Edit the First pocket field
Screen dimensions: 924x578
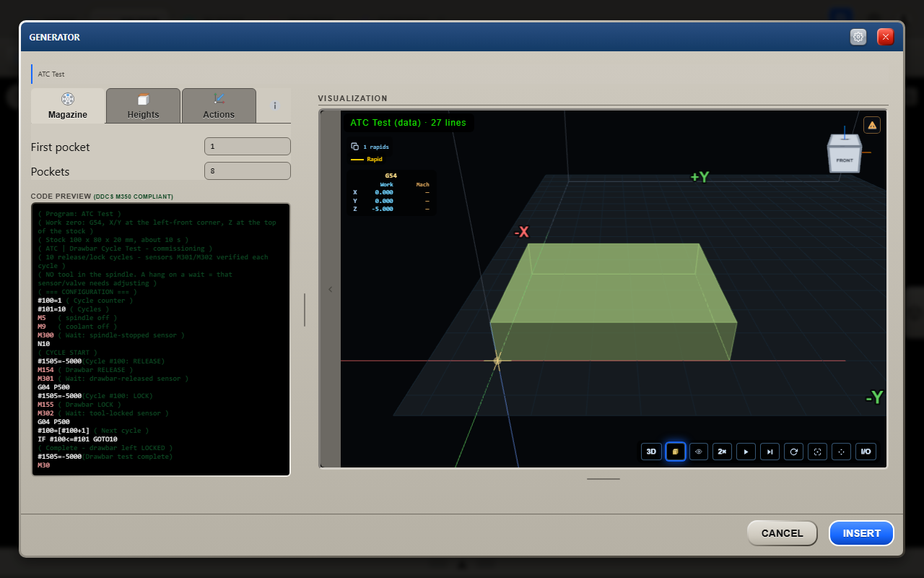[248, 147]
